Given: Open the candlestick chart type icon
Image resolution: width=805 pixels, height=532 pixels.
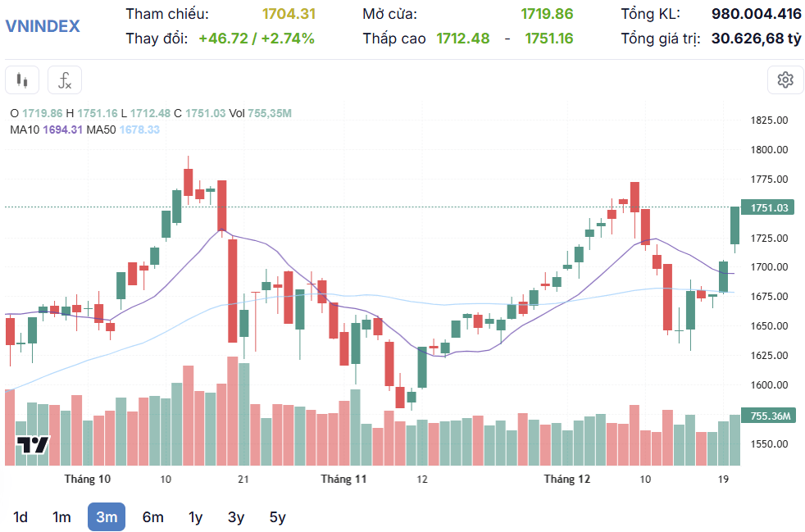Looking at the screenshot, I should coord(22,80).
